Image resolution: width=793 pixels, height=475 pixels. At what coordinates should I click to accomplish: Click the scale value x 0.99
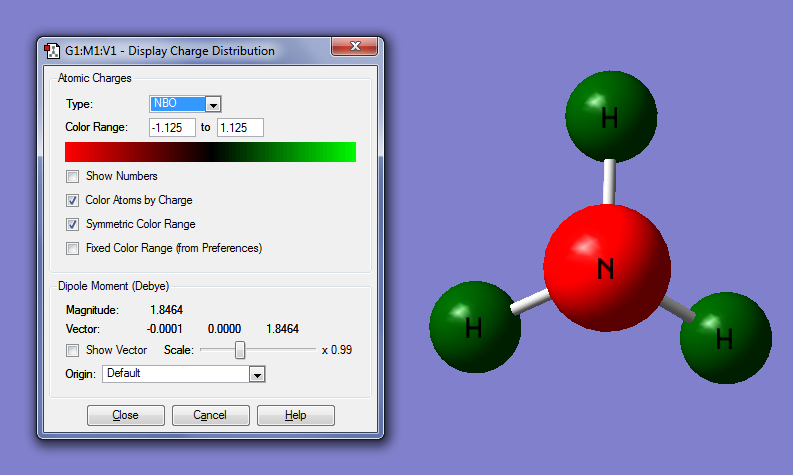pyautogui.click(x=337, y=350)
